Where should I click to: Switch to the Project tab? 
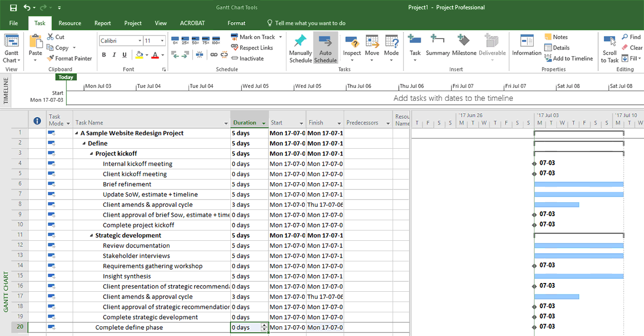[x=133, y=23]
